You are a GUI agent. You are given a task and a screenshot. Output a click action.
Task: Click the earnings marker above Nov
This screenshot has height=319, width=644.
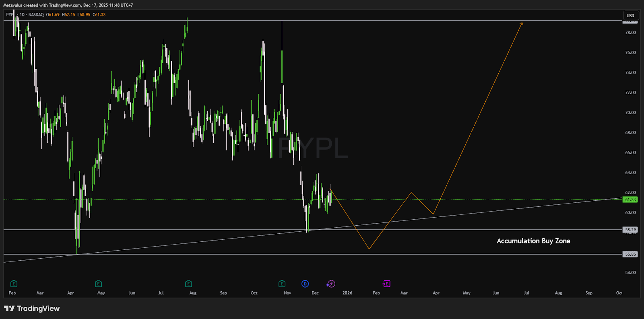point(282,284)
